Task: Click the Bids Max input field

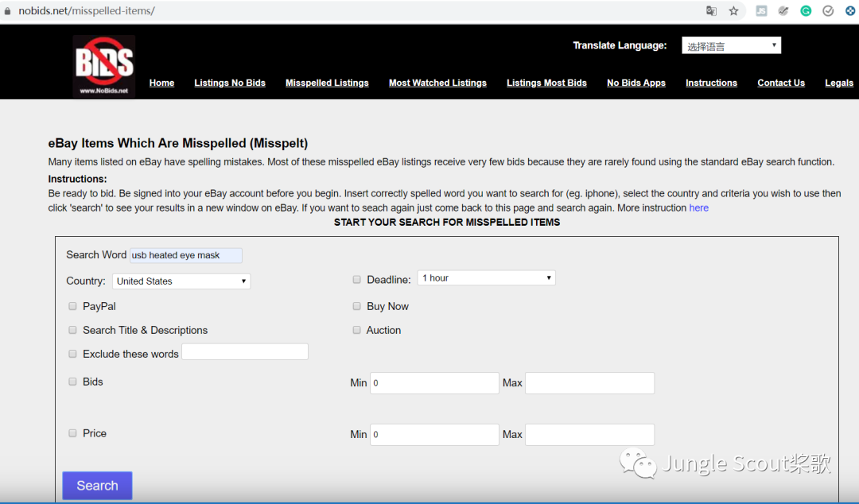Action: tap(589, 383)
